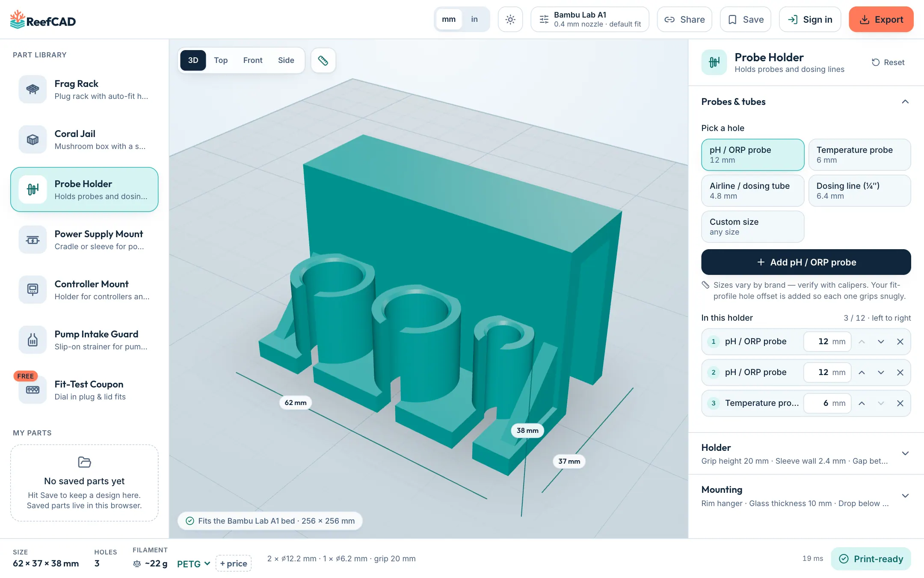Click the measure ruler tool icon
924x578 pixels.
[323, 60]
